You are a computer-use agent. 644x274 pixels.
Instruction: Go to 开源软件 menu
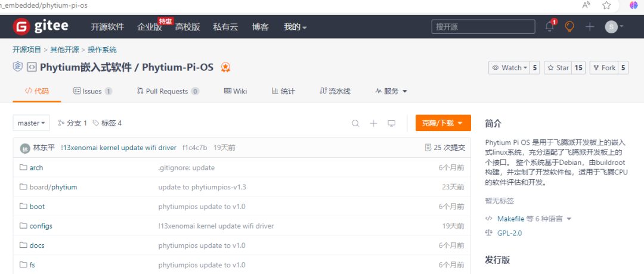coord(107,27)
